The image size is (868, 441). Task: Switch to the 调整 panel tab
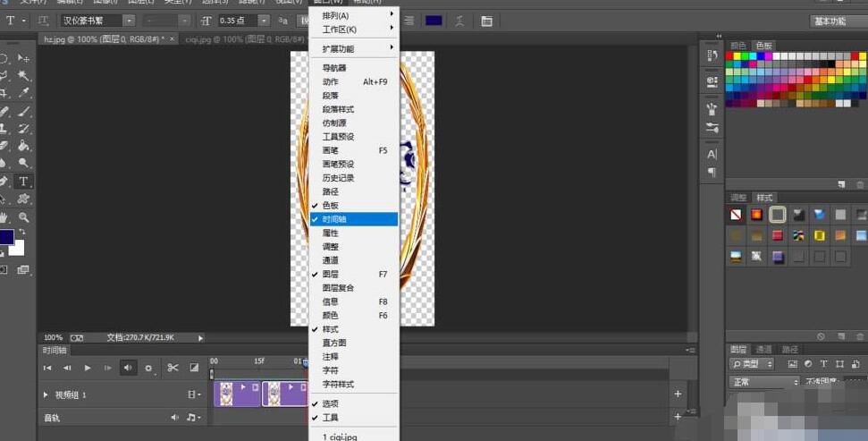click(738, 197)
